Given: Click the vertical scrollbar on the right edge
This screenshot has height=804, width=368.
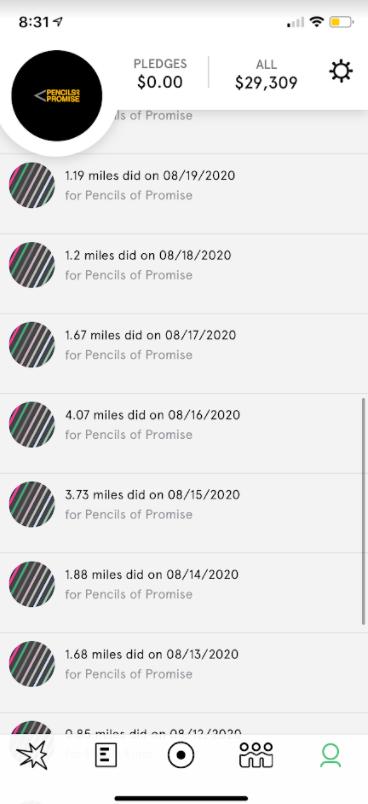Looking at the screenshot, I should [364, 511].
